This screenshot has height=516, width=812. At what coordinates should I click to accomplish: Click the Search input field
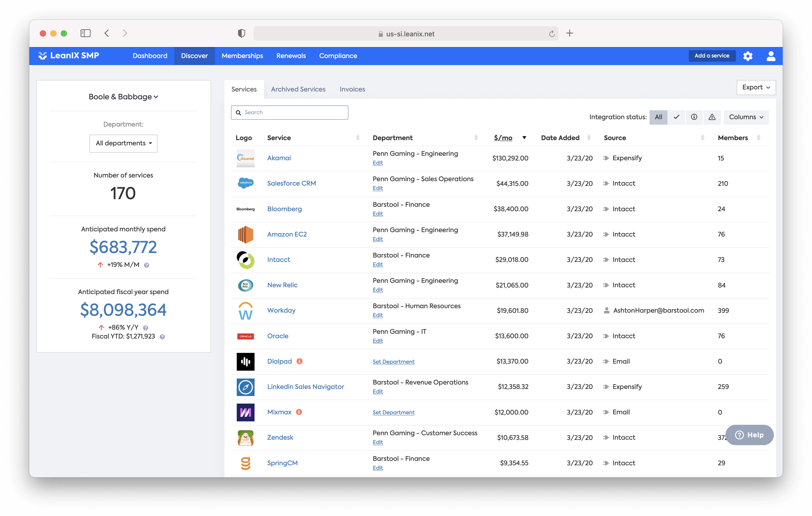[289, 113]
